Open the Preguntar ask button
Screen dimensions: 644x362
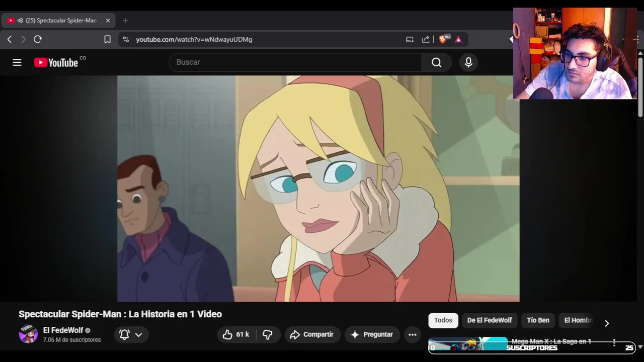click(x=372, y=334)
